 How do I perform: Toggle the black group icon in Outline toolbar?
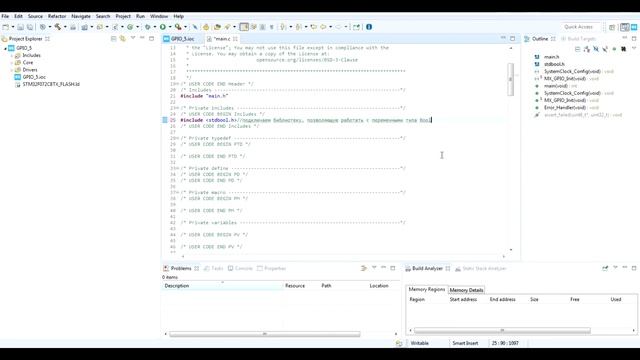623,49
